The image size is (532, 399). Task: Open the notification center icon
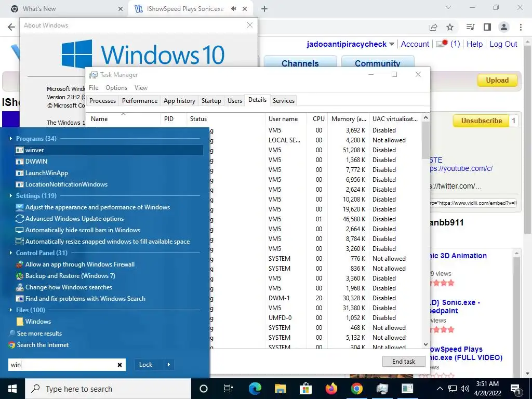pyautogui.click(x=515, y=389)
